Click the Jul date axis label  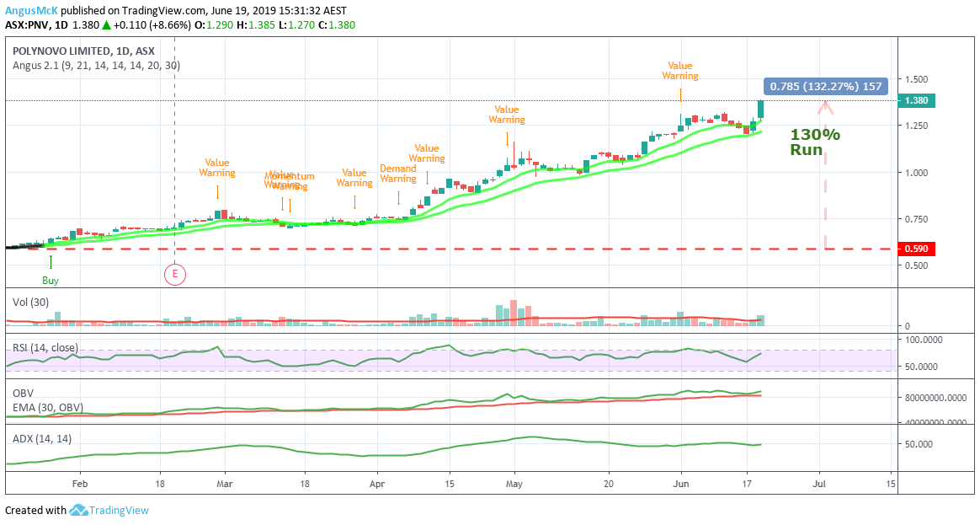coord(819,484)
